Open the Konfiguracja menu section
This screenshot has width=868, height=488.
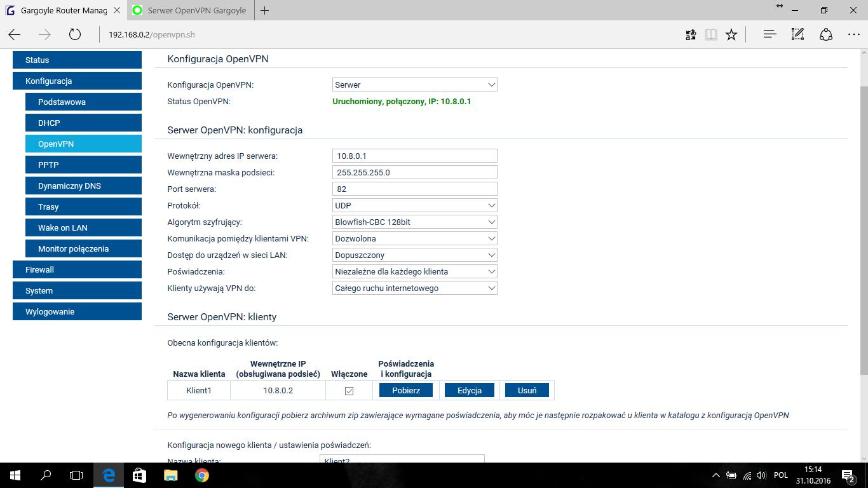77,81
